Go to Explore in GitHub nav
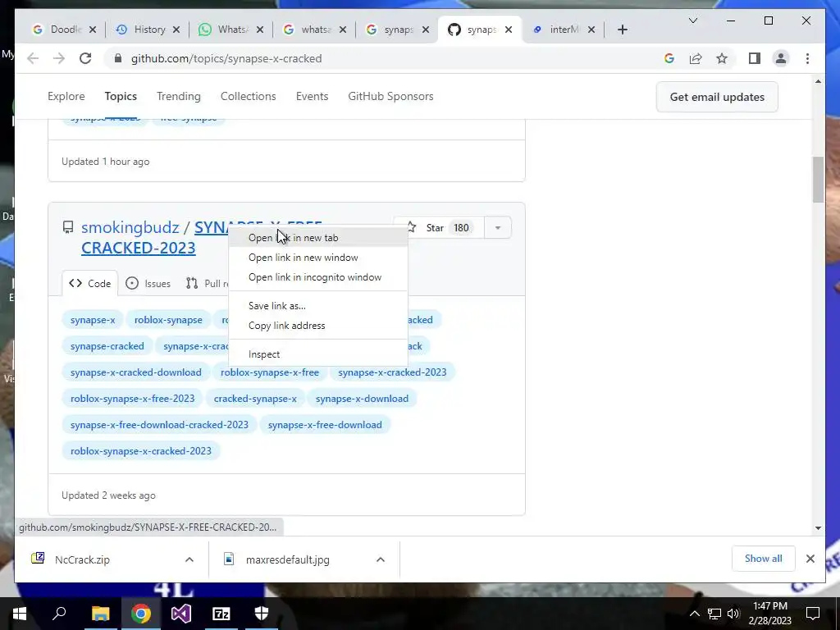The image size is (840, 630). click(66, 97)
